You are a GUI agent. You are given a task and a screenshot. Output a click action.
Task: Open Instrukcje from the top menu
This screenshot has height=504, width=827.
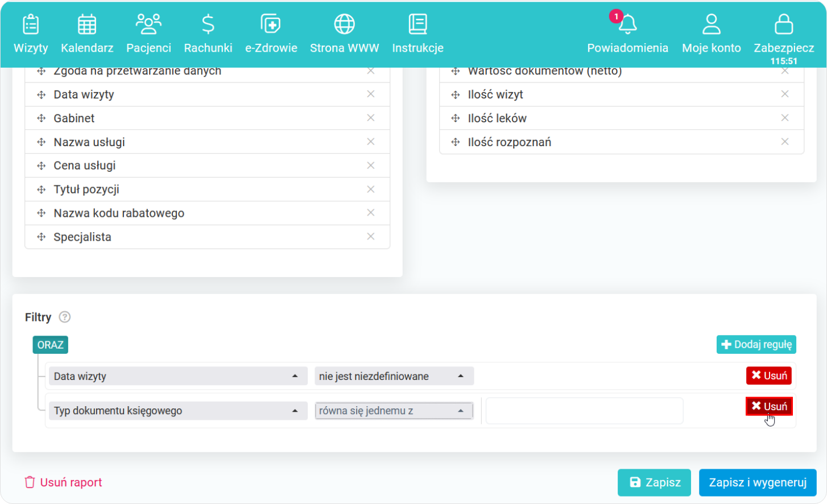[x=417, y=34]
